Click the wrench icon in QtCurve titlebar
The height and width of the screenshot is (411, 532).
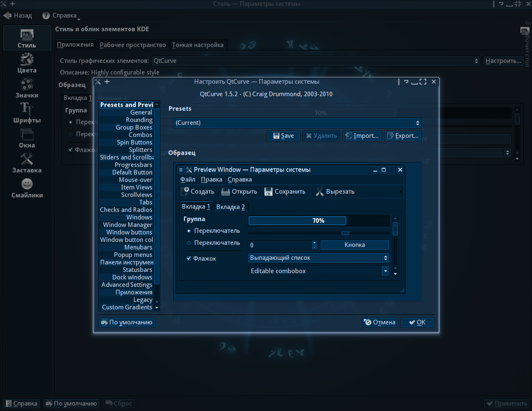tap(98, 82)
